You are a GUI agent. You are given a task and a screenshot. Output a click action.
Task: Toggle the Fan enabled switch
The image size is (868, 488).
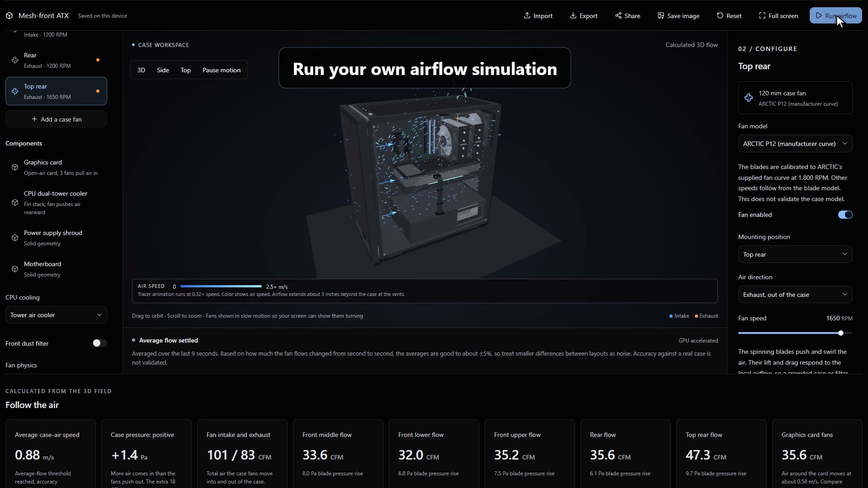coord(845,215)
